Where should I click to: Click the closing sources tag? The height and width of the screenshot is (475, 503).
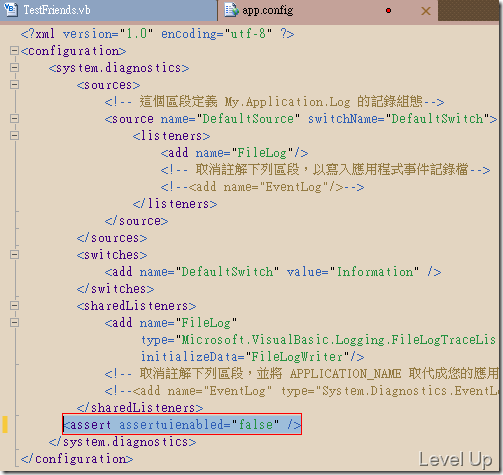(x=112, y=238)
